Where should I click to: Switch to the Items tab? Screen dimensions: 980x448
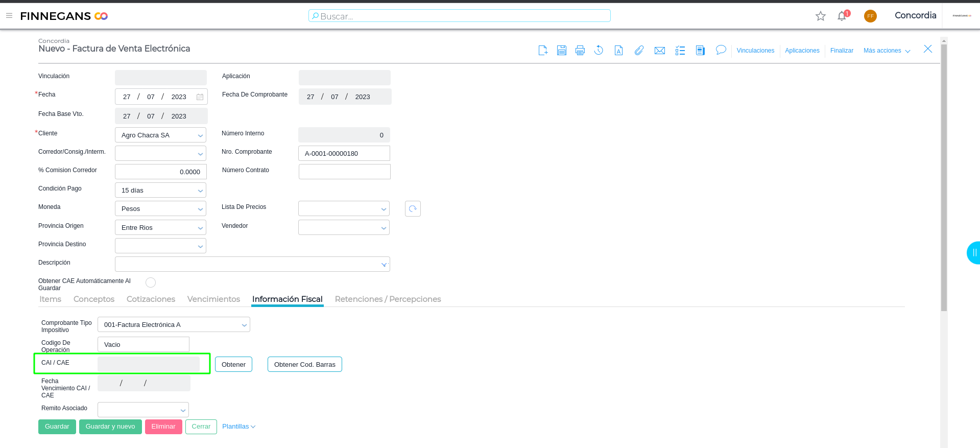coord(50,299)
